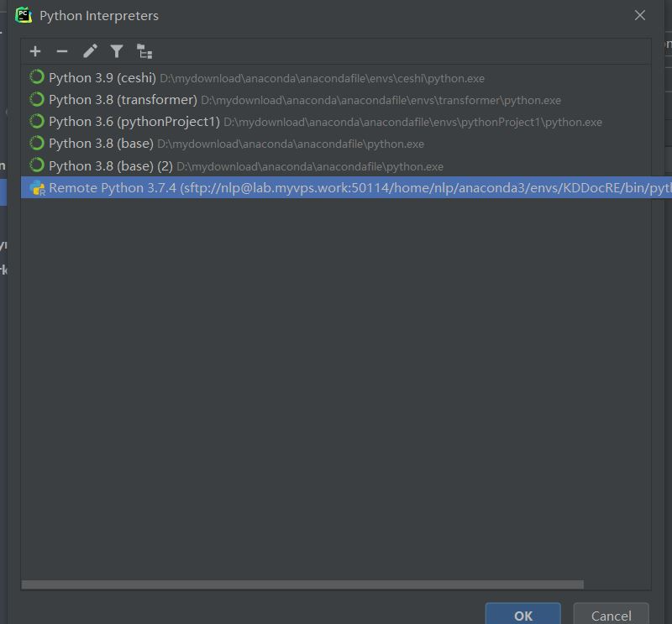Close the Python Interpreters dialog

(640, 15)
